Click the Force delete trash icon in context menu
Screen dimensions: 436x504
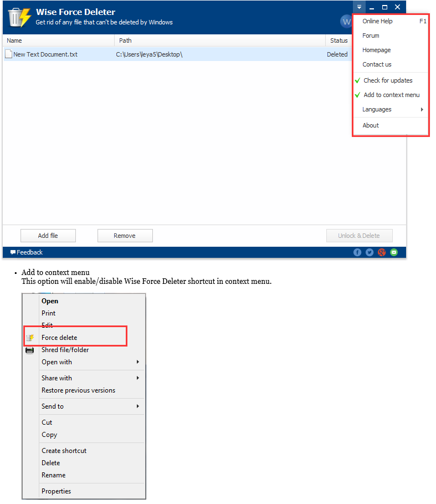[x=30, y=338]
